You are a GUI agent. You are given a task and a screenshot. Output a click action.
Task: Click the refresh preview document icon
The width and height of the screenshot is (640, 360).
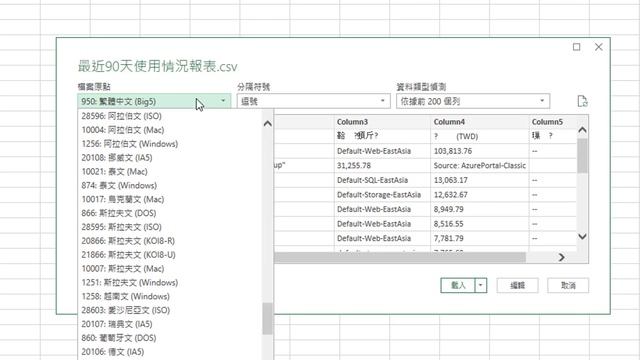582,101
